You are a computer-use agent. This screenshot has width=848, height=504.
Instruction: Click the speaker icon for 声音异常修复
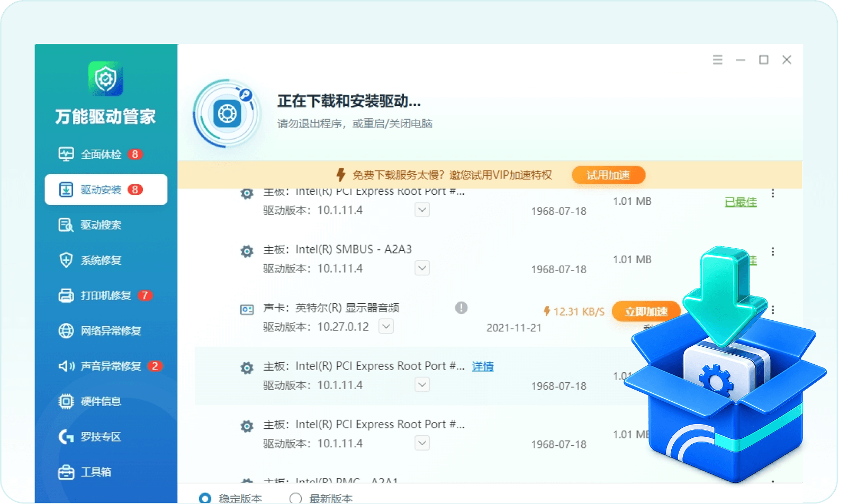pyautogui.click(x=66, y=366)
